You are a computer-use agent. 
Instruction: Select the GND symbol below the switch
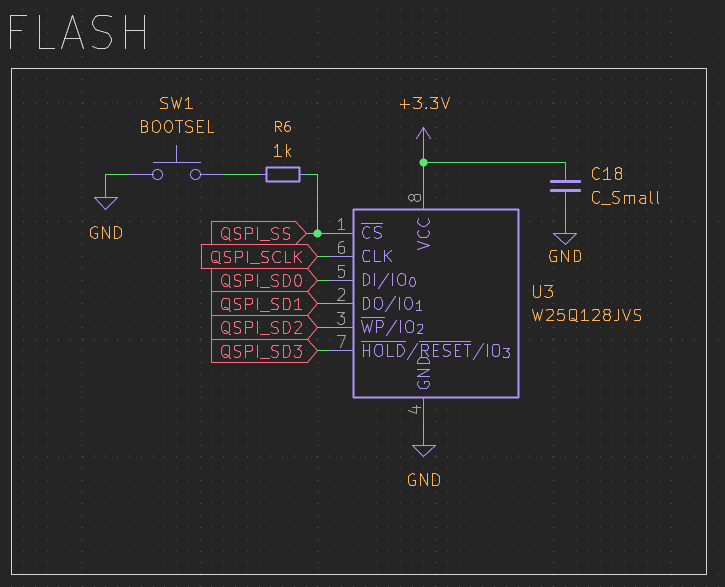[x=106, y=203]
